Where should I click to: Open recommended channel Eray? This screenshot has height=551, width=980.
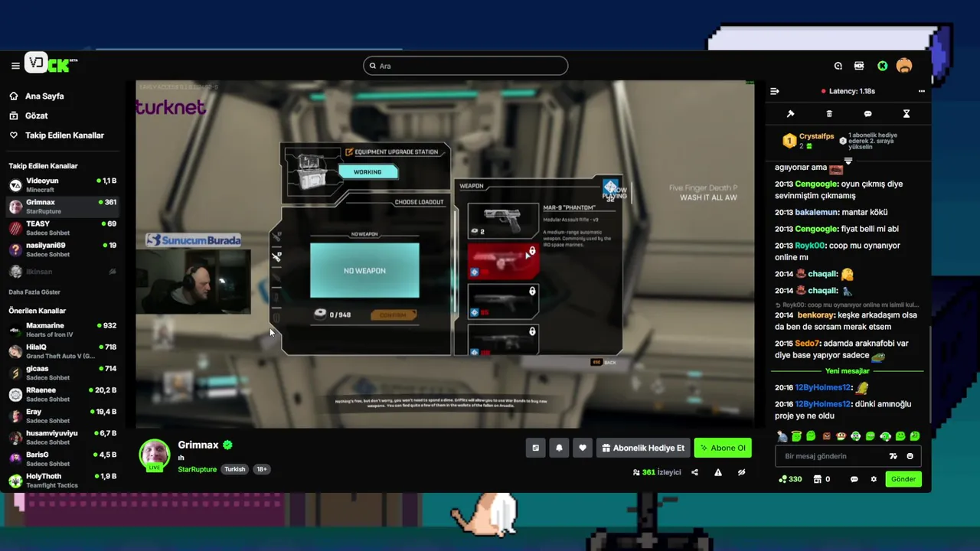pyautogui.click(x=63, y=416)
